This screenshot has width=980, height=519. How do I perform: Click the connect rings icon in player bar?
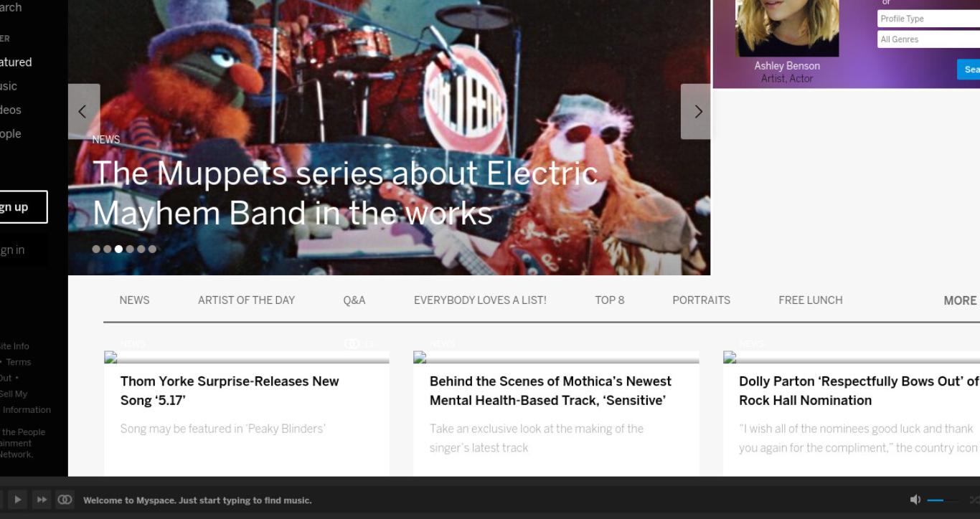click(65, 500)
